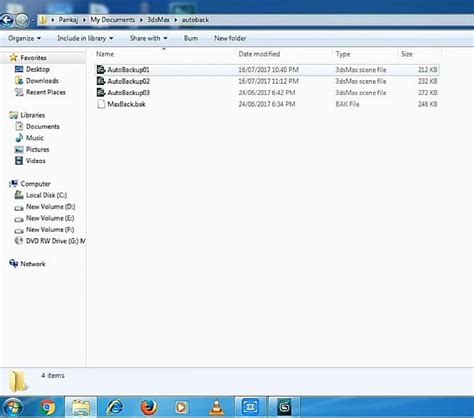474x418 pixels.
Task: Click the Desktop icon in Favorites
Action: [19, 69]
